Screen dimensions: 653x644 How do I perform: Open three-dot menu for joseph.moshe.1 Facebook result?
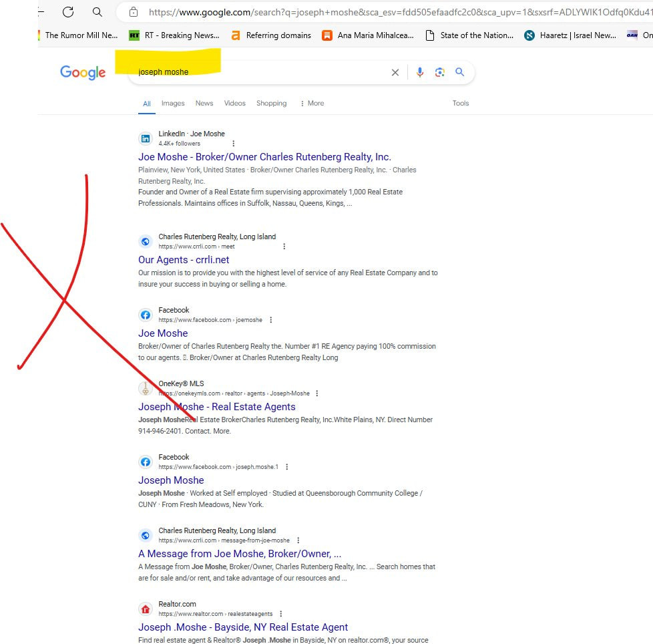287,467
